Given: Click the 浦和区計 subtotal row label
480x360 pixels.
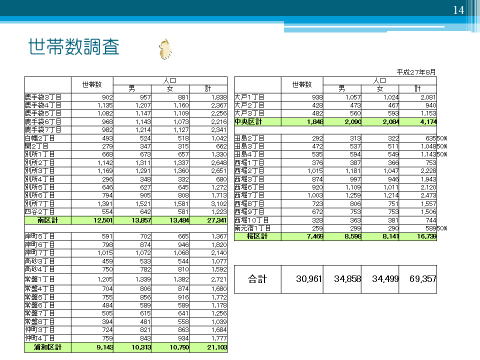Looking at the screenshot, I should click(x=48, y=347).
